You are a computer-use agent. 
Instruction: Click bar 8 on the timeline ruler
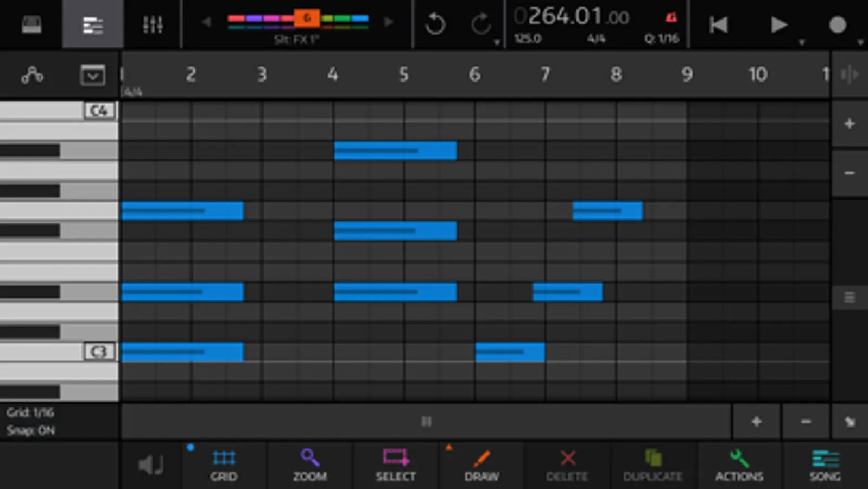click(616, 74)
